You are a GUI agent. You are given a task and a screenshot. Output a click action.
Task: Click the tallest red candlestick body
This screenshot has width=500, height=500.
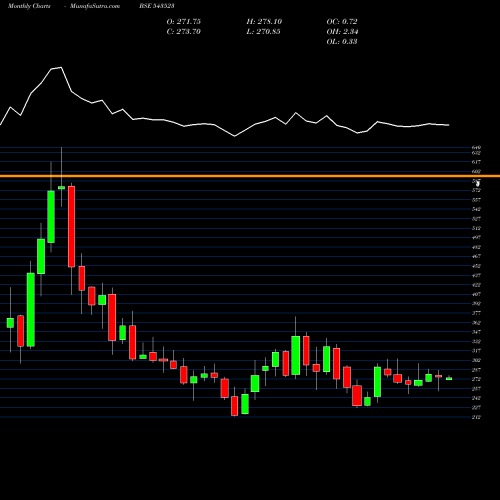tap(71, 227)
